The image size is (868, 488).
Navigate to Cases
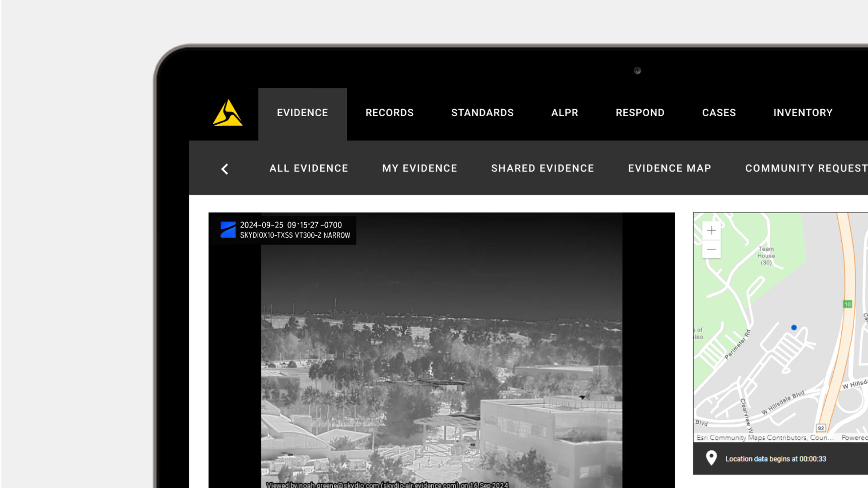click(x=719, y=113)
